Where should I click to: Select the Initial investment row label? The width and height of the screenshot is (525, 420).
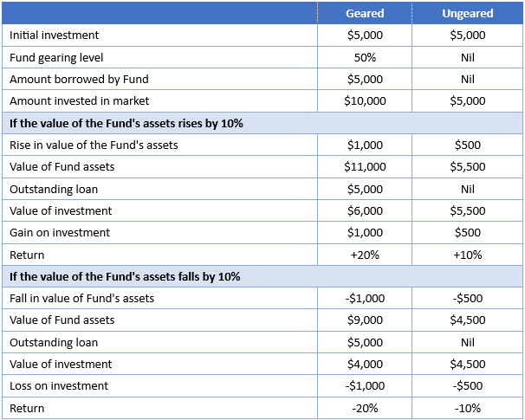coord(55,36)
